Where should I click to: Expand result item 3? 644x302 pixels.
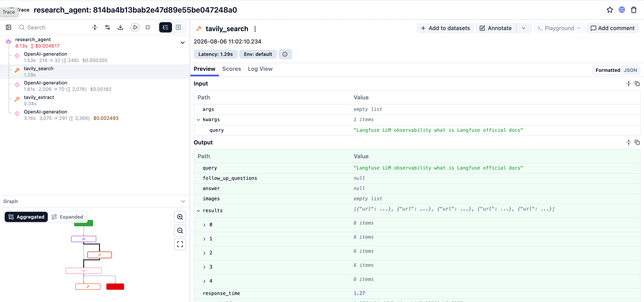[x=205, y=267]
